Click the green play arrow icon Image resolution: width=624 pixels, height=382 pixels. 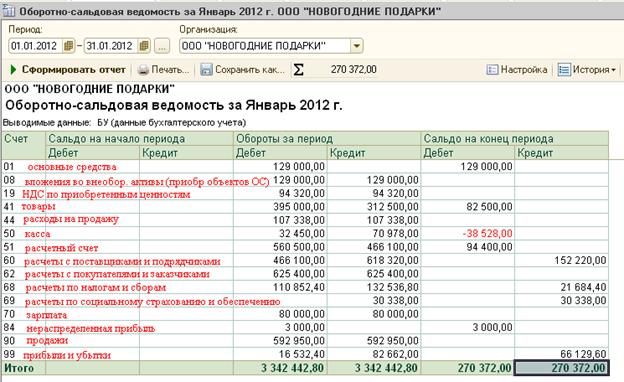[x=13, y=70]
